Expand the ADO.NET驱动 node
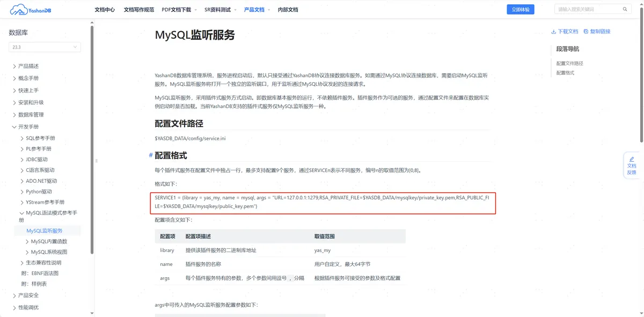Viewport: 644px width, 317px height. pyautogui.click(x=21, y=181)
